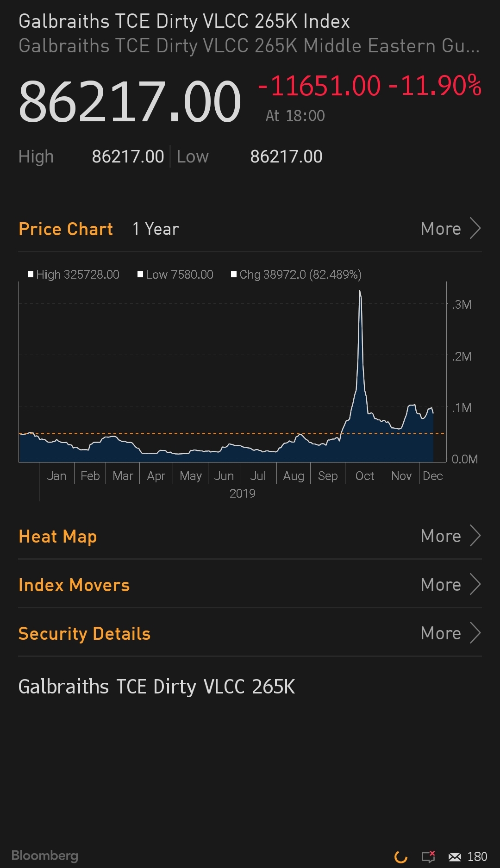Viewport: 500px width, 868px height.
Task: Tap the Oct label on chart axis
Action: pyautogui.click(x=365, y=476)
